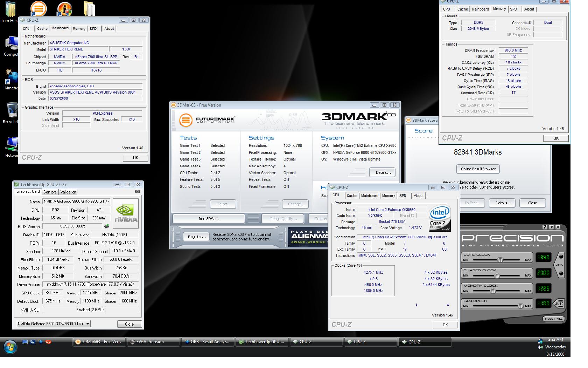Open the folder icon at top of desktop
Image resolution: width=588 pixels, height=368 pixels.
89,8
